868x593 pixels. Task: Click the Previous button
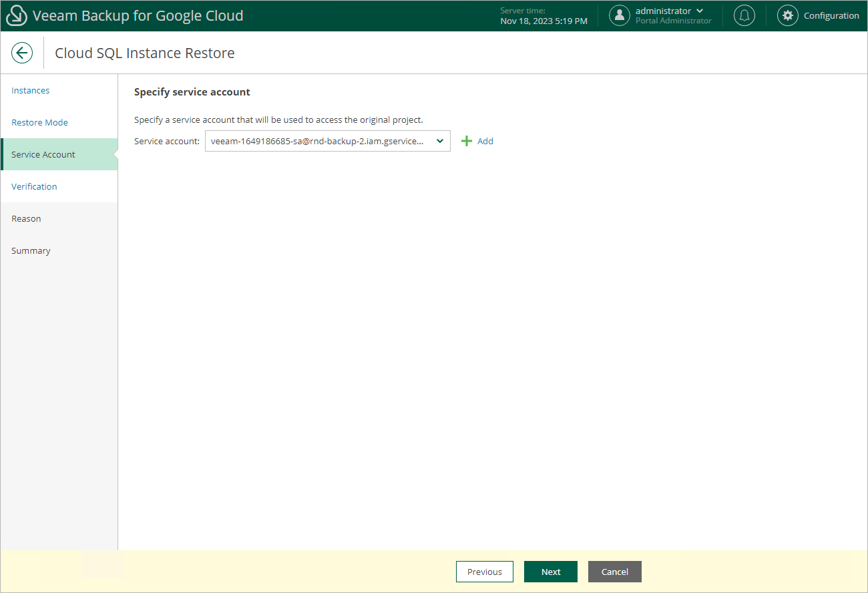pyautogui.click(x=485, y=572)
